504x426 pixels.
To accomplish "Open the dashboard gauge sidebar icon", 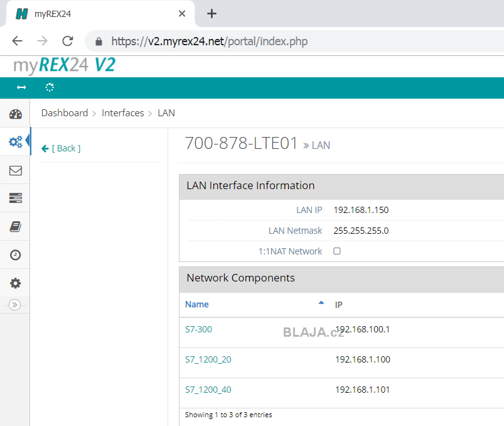I will pyautogui.click(x=16, y=114).
